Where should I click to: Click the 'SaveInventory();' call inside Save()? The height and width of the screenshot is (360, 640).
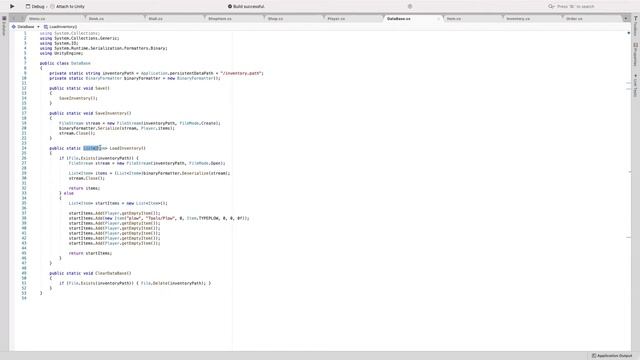[x=78, y=98]
